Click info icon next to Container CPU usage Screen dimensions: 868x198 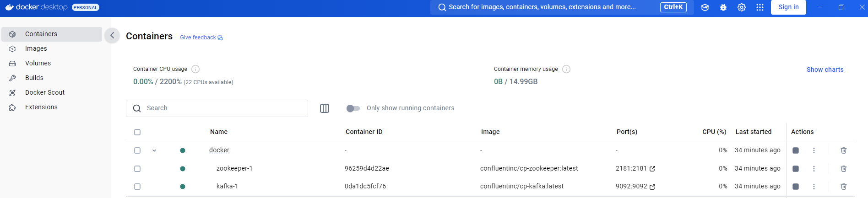195,69
